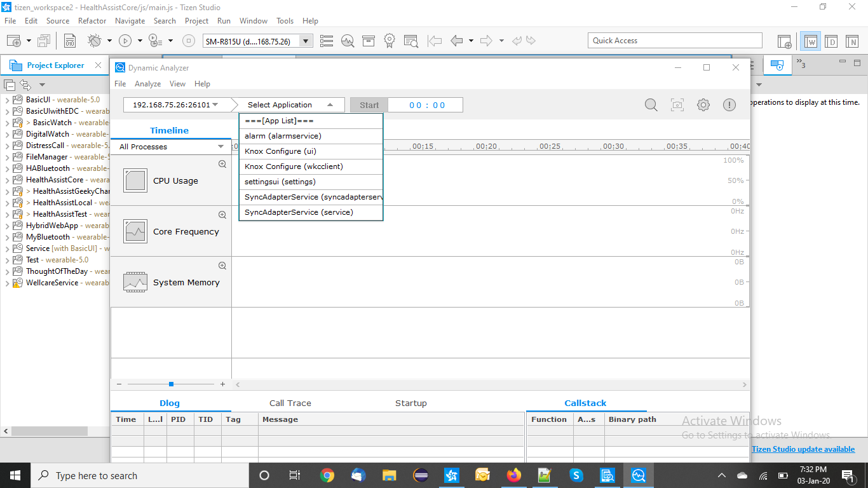Viewport: 868px width, 488px height.
Task: Choose settingsui (settings) in app list
Action: coord(280,182)
